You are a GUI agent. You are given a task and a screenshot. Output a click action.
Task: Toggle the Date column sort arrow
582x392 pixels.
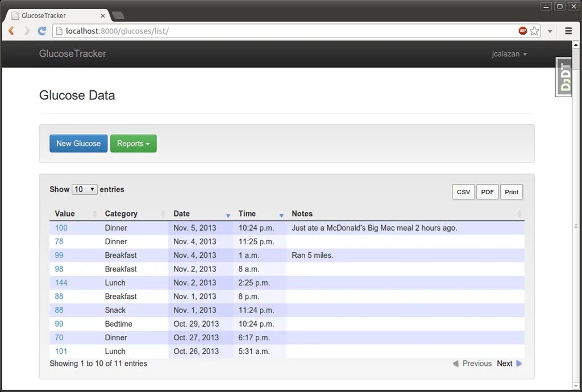[x=228, y=215]
